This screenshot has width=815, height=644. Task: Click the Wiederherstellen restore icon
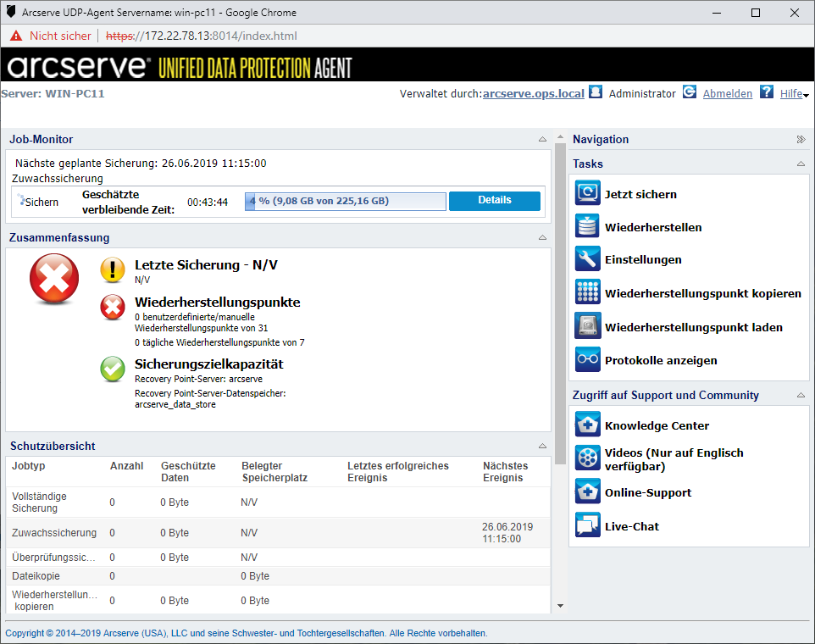pos(587,227)
